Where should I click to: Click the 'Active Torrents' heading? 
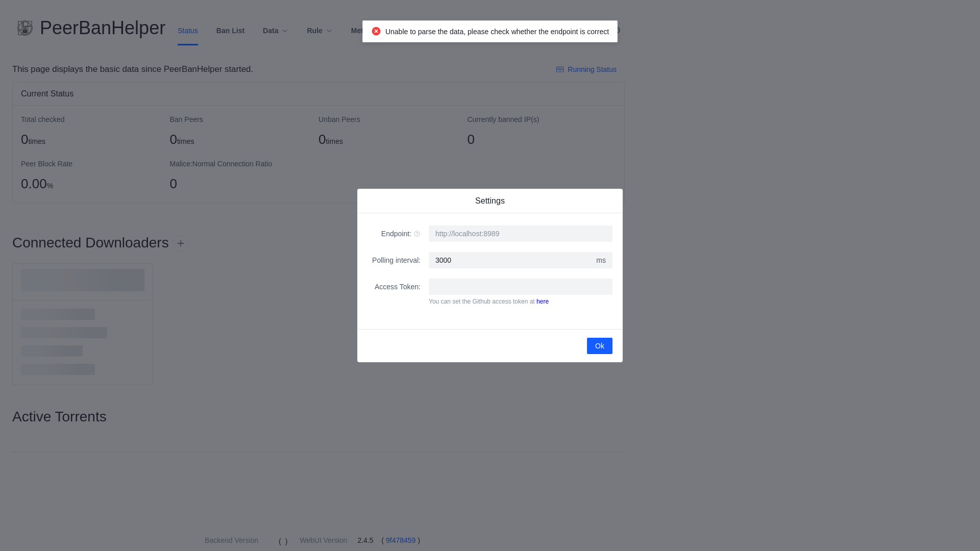tap(59, 417)
